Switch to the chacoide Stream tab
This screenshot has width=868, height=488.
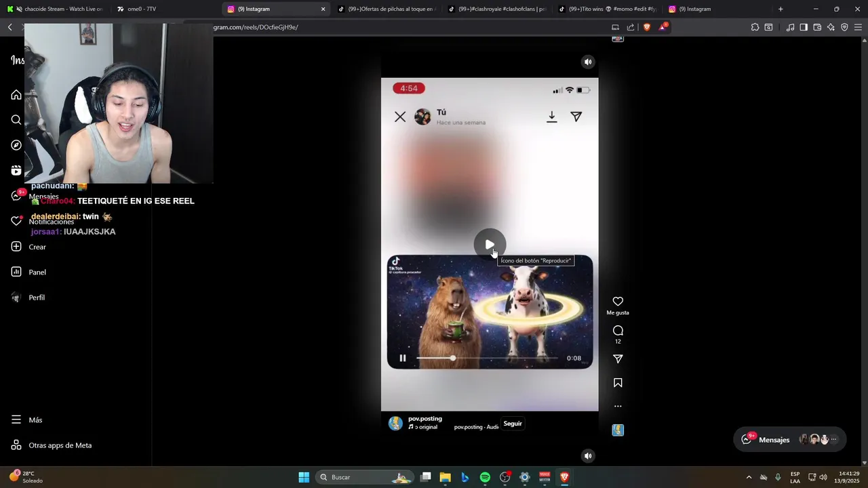point(55,9)
